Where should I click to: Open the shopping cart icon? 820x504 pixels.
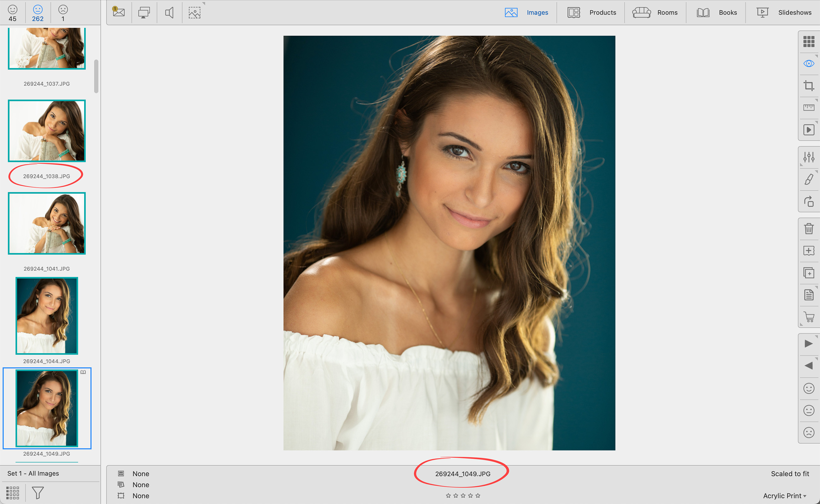[x=808, y=317]
